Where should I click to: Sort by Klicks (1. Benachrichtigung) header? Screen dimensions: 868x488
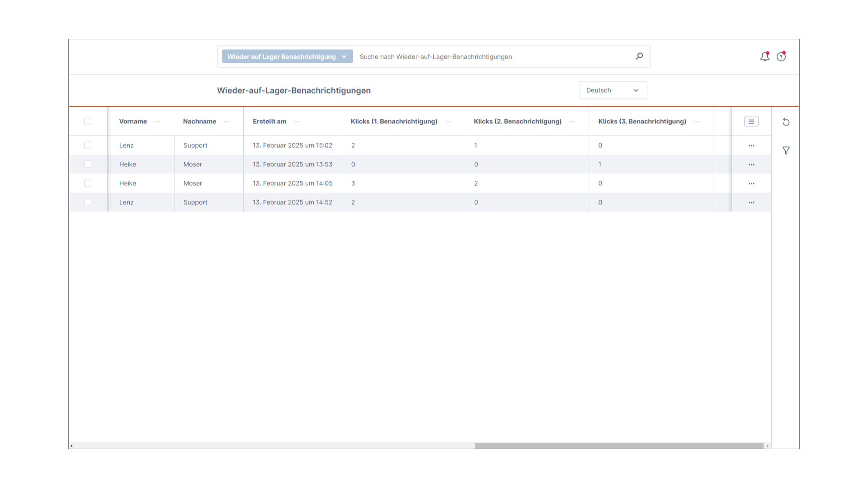pos(394,122)
